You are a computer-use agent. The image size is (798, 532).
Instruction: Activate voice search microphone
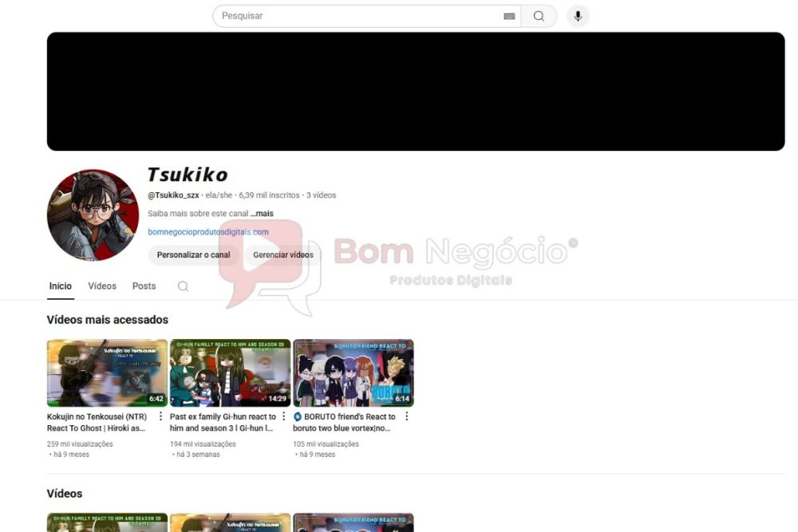click(x=578, y=16)
